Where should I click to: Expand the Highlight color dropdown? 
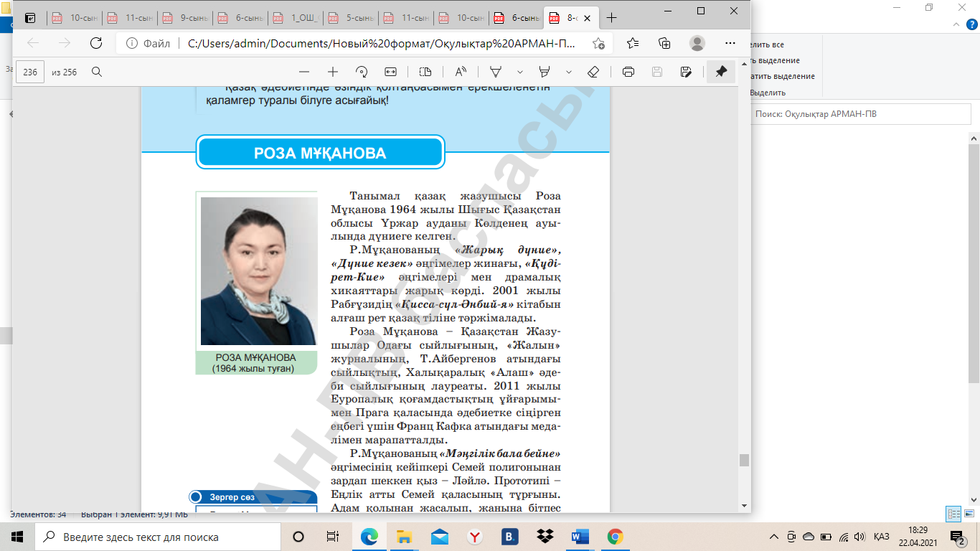[569, 72]
